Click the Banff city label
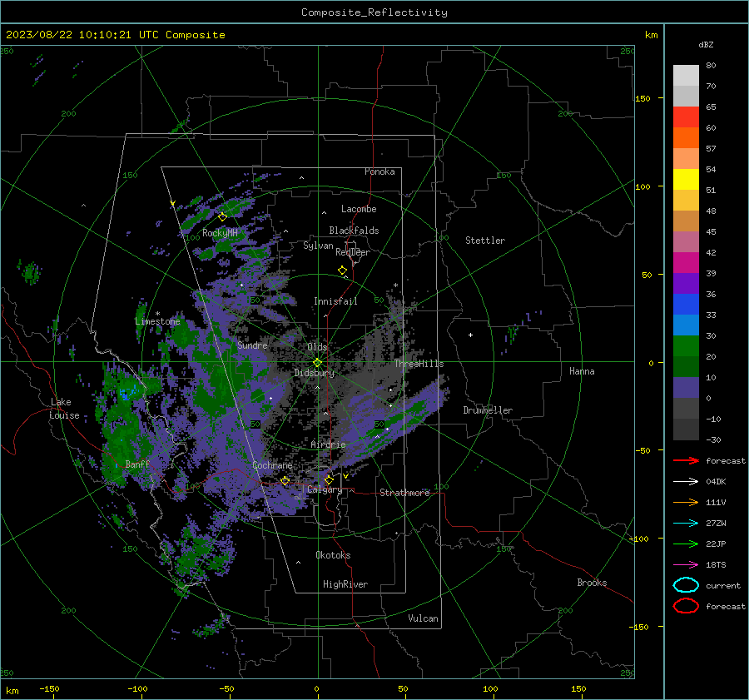749x700 pixels. click(x=137, y=464)
